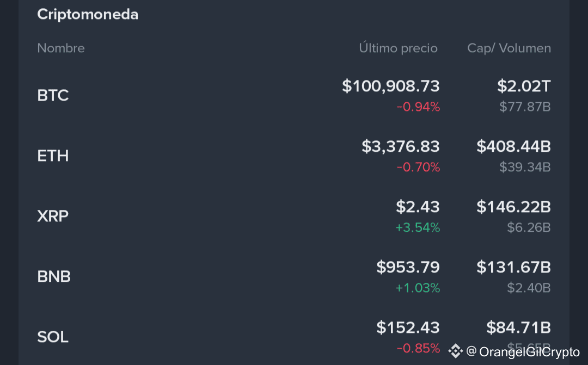
Task: Click BNB price $953.79
Action: coord(408,267)
